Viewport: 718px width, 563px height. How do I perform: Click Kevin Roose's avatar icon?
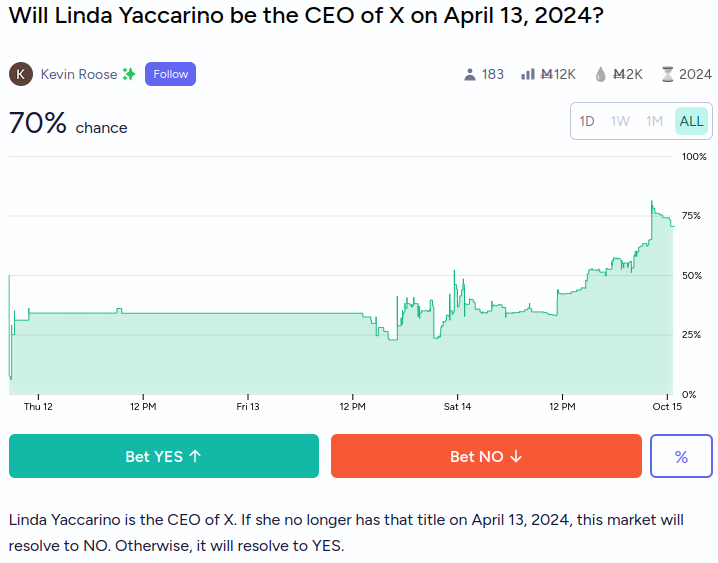coord(21,74)
